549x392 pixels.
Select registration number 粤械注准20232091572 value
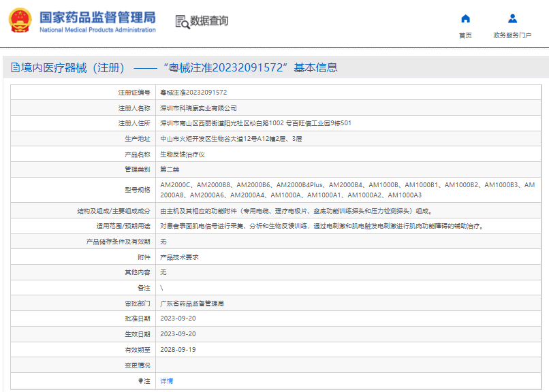pyautogui.click(x=193, y=93)
